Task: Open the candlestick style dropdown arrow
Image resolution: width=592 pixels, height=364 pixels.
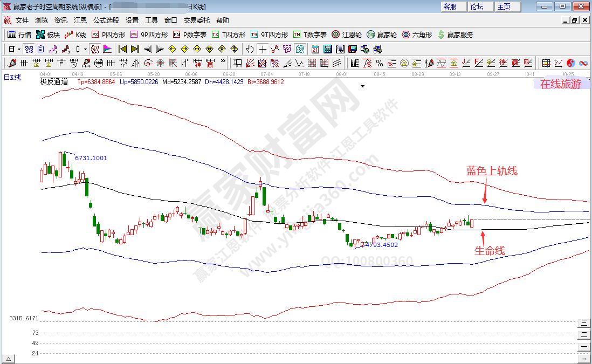Action: [85, 49]
